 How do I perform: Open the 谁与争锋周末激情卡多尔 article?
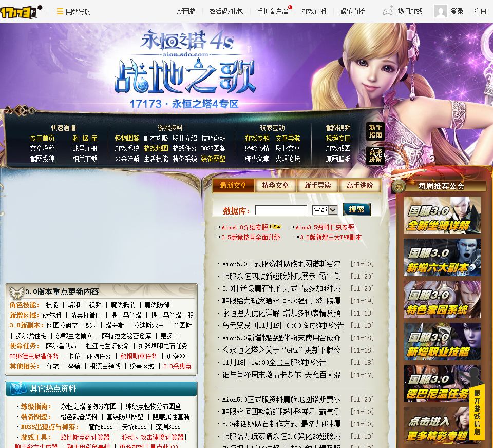tap(281, 375)
